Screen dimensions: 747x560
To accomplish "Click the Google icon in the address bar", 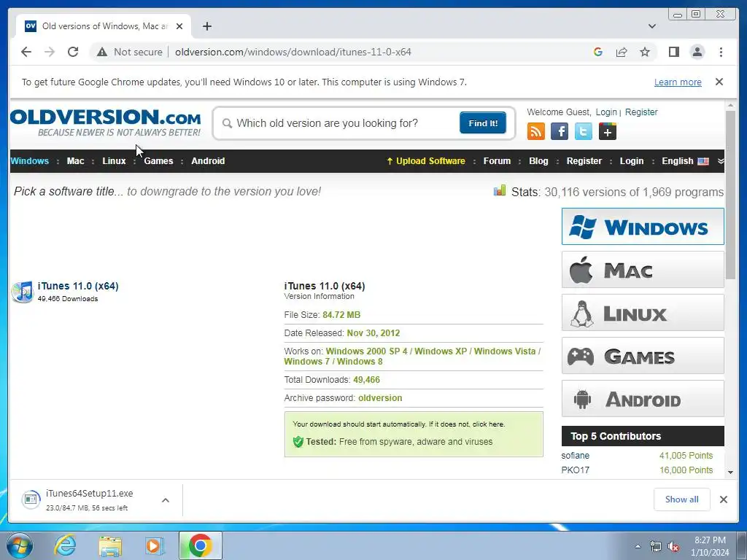I will [x=598, y=52].
